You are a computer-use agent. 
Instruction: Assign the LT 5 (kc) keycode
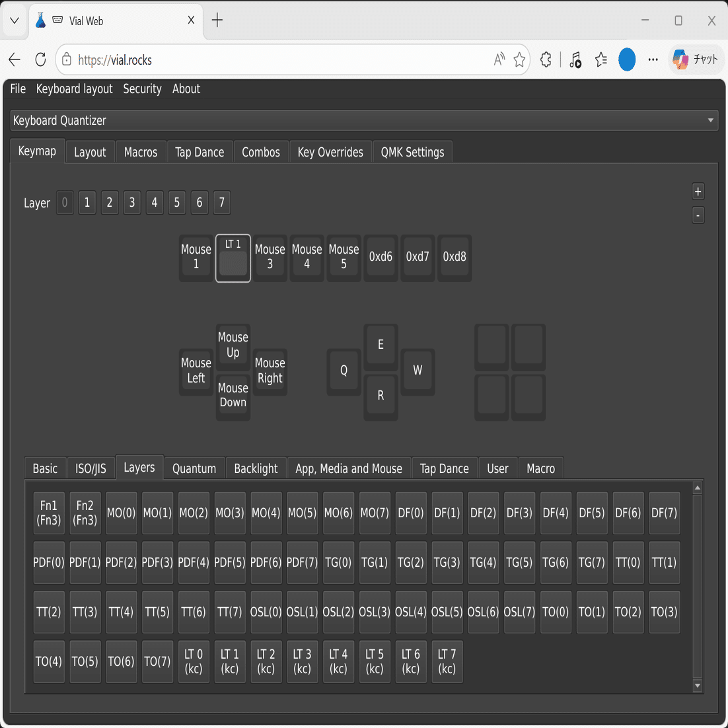[375, 661]
